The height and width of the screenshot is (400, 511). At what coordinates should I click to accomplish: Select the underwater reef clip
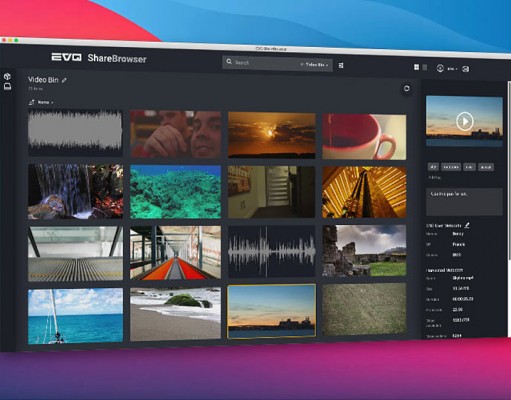[x=175, y=192]
